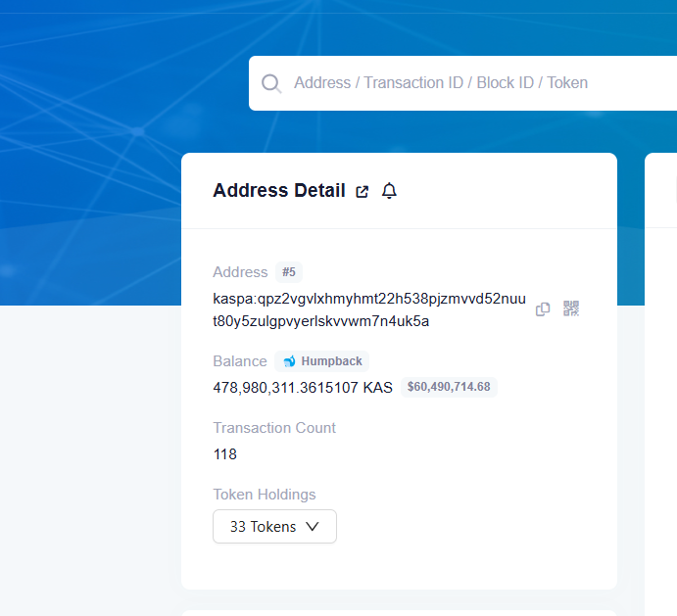Click the Humpback badge

click(322, 361)
